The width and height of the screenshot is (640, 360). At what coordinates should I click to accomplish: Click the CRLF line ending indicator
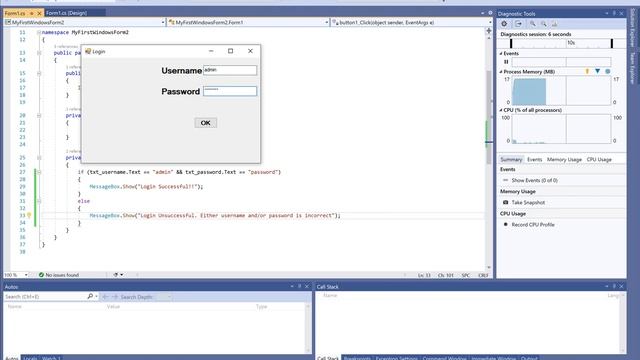click(483, 276)
